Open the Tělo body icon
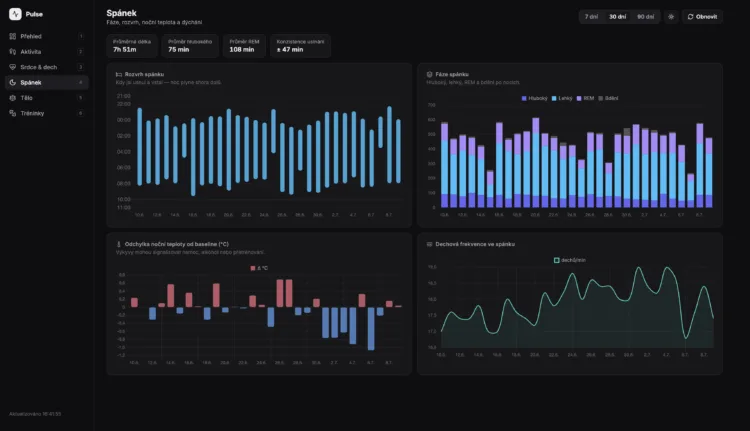Image resolution: width=750 pixels, height=431 pixels. click(x=12, y=98)
